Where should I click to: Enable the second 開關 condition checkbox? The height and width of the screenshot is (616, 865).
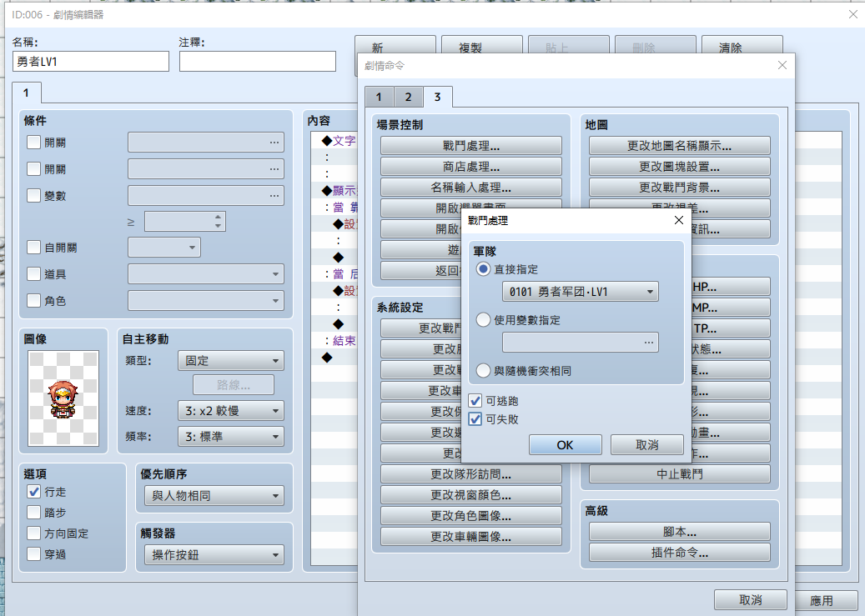33,168
